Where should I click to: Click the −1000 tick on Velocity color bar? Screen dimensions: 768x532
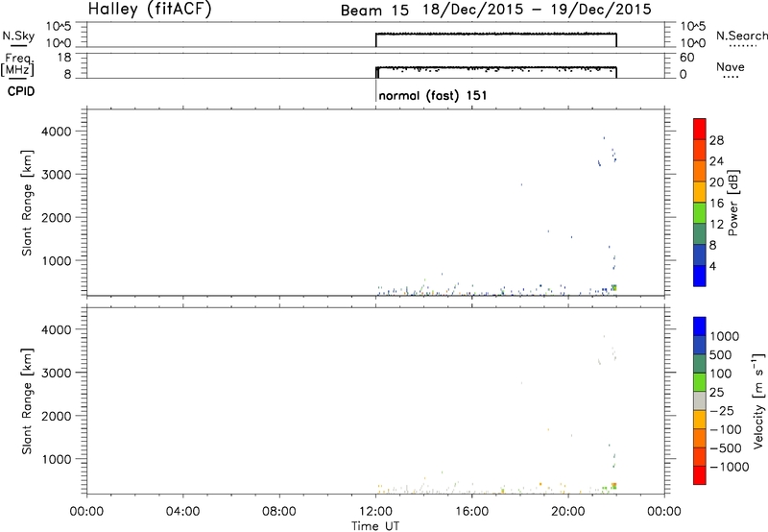click(729, 467)
